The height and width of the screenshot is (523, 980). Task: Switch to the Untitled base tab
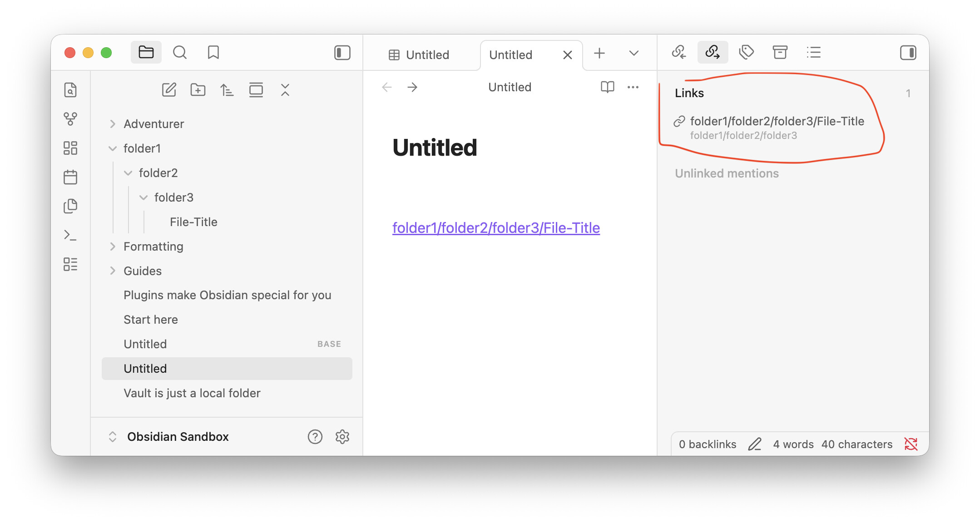pyautogui.click(x=419, y=55)
